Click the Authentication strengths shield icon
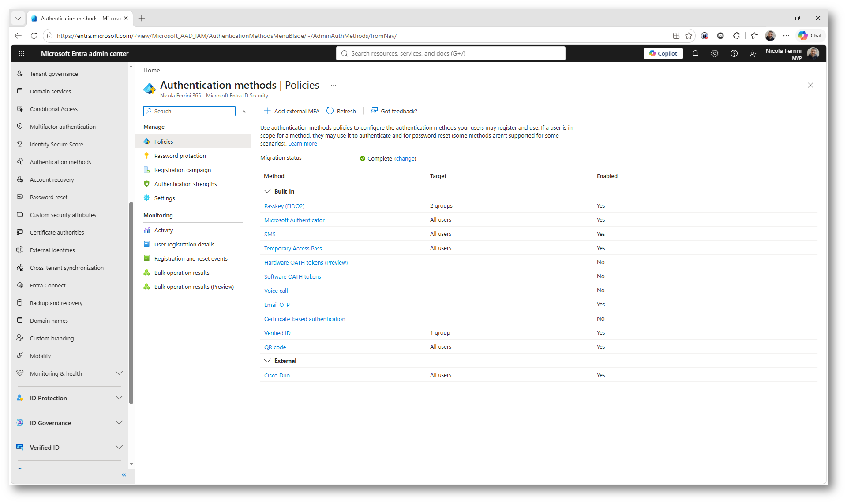 click(147, 184)
